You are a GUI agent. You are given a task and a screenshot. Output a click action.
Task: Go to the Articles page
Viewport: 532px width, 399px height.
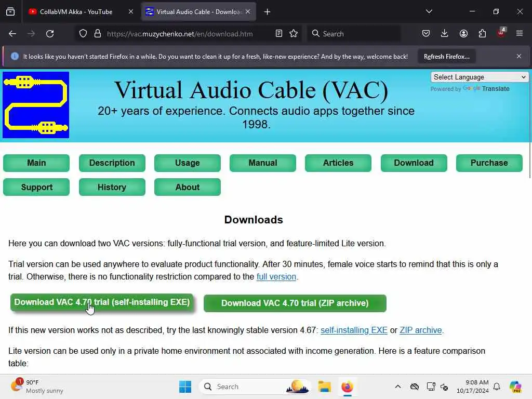(x=338, y=163)
